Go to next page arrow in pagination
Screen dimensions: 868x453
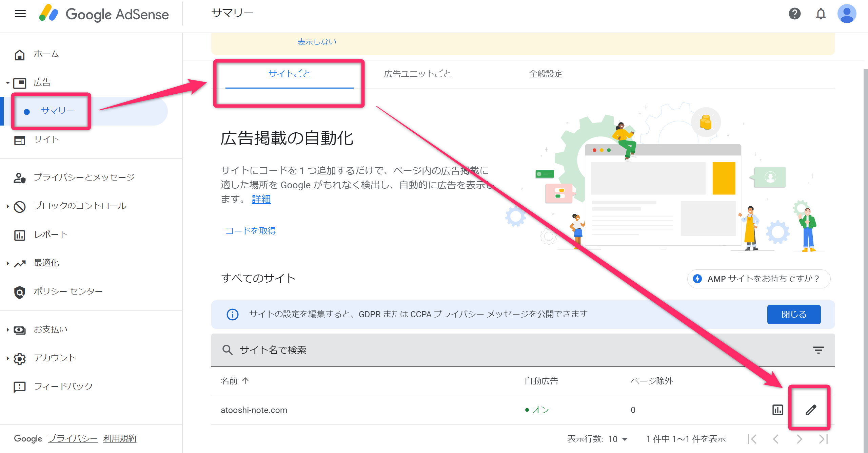(800, 439)
